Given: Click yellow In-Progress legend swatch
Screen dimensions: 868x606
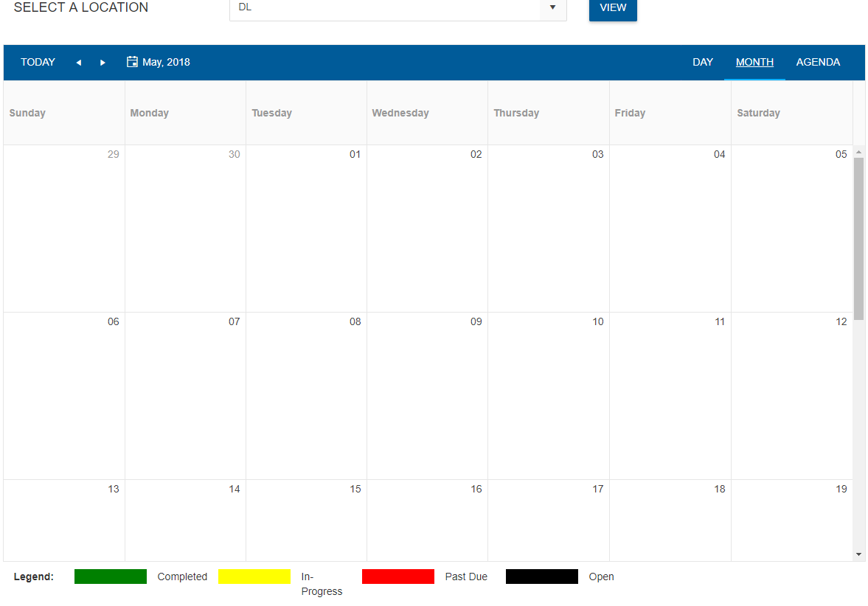Looking at the screenshot, I should pos(254,577).
